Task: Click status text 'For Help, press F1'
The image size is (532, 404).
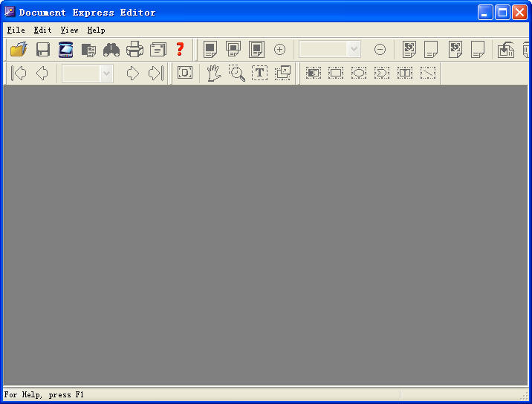Action: pos(44,394)
